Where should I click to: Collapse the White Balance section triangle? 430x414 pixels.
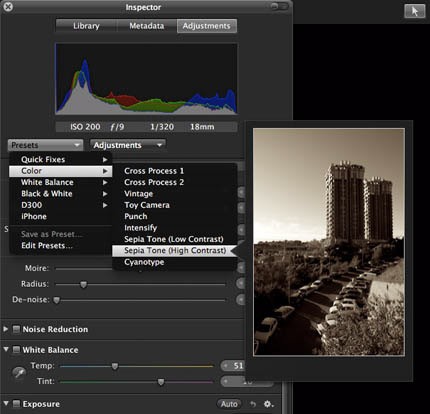click(6, 349)
